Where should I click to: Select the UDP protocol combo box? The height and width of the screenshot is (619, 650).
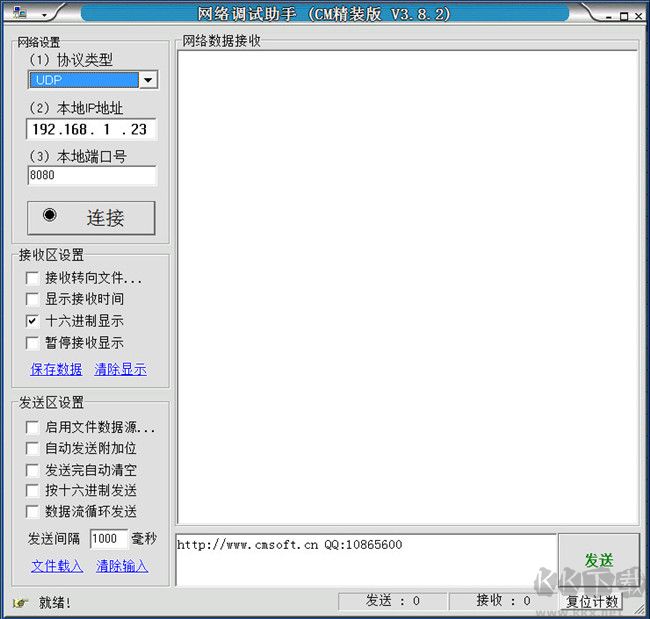coord(93,80)
